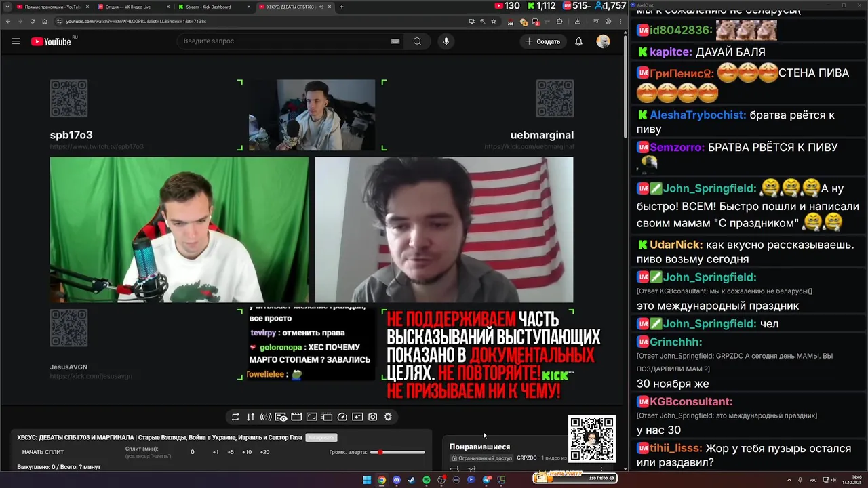The width and height of the screenshot is (868, 488).
Task: Open YouTube notifications bell
Action: tap(578, 41)
